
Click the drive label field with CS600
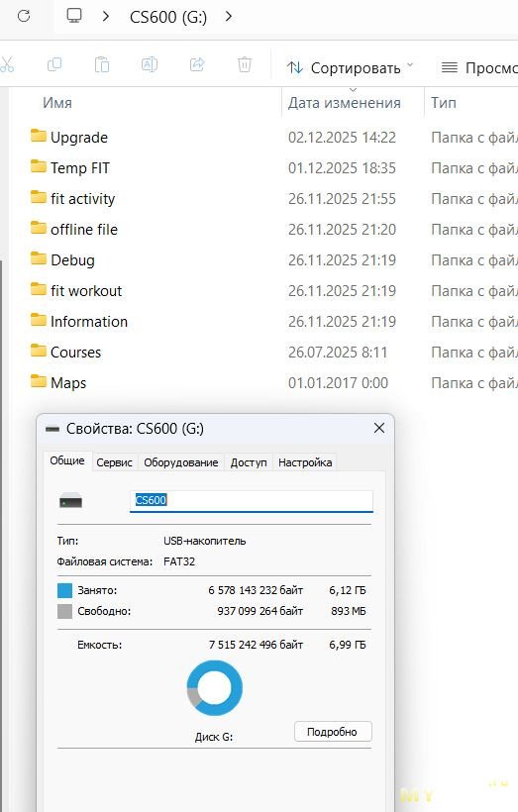coord(252,501)
